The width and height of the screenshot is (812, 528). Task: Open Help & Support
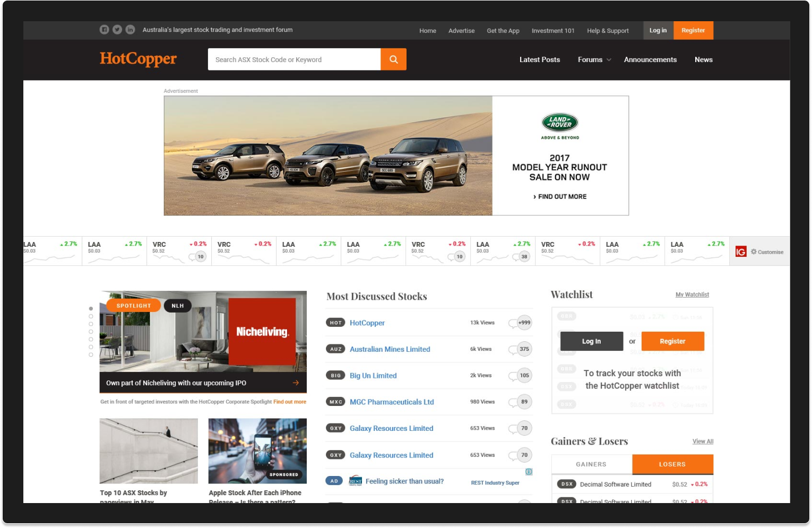pos(608,31)
